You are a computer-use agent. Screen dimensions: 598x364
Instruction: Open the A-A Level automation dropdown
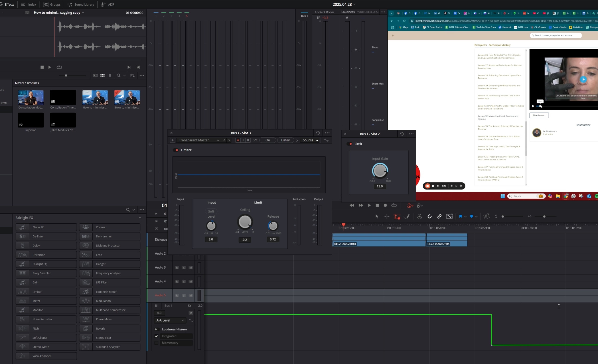point(170,321)
